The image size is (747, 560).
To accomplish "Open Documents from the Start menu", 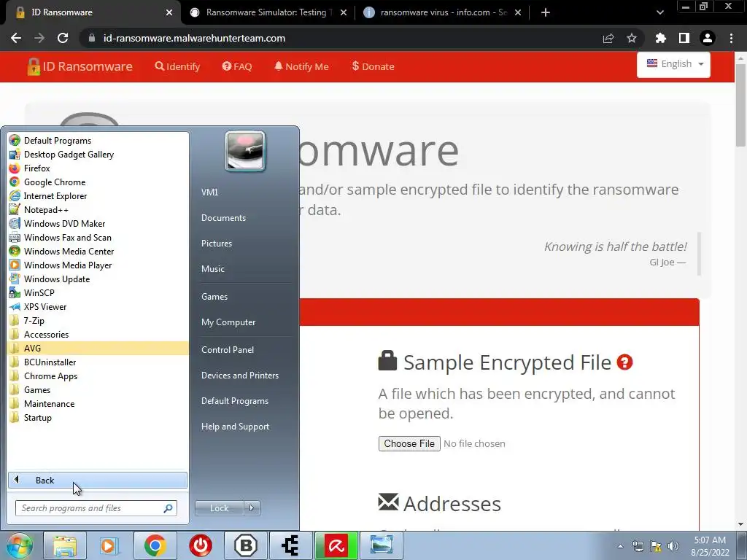I will point(223,217).
